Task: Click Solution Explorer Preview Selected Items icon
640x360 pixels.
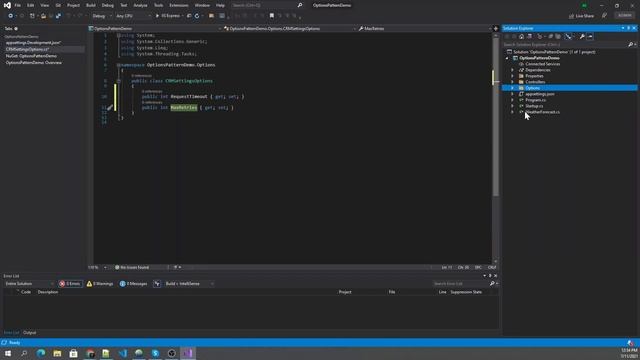Action: 590,36
